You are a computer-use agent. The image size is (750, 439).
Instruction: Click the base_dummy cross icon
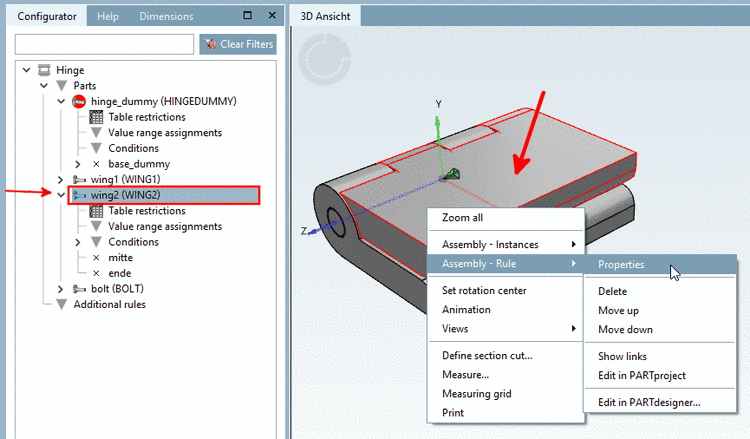tap(96, 164)
